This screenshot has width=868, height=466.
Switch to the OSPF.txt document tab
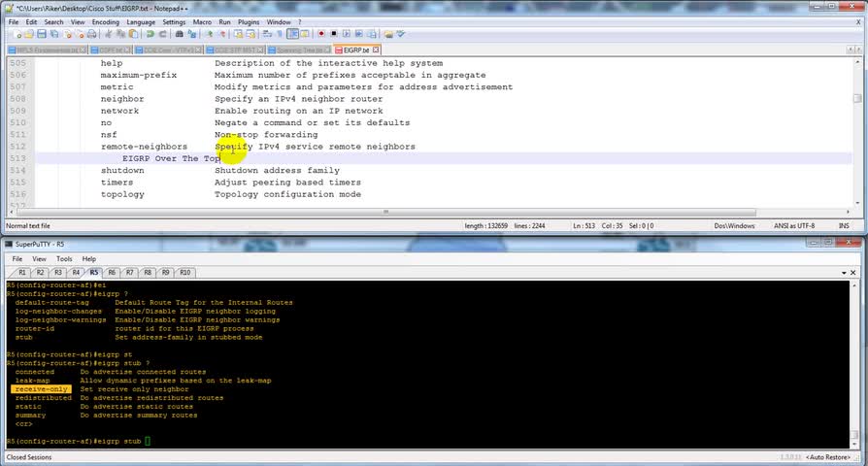tap(110, 50)
